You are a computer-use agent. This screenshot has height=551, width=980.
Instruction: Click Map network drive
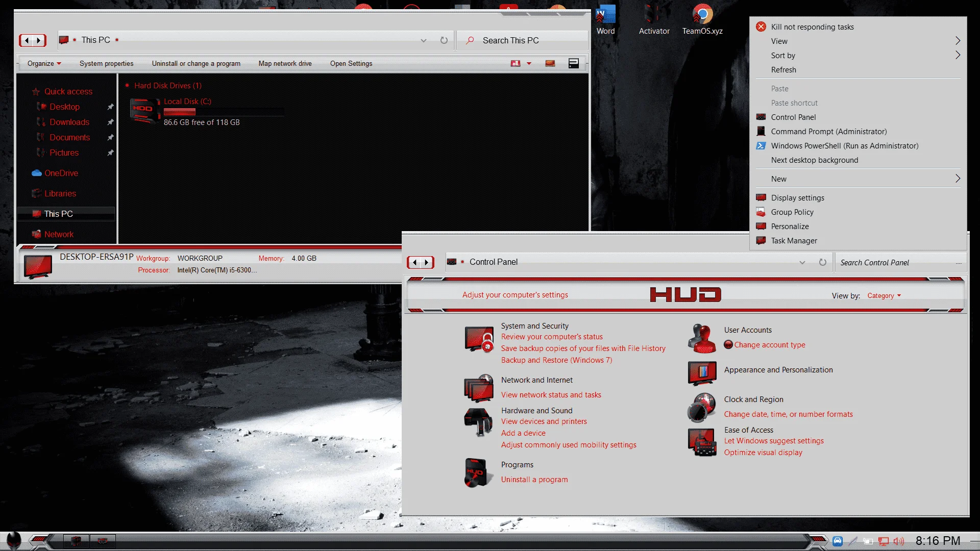click(285, 63)
